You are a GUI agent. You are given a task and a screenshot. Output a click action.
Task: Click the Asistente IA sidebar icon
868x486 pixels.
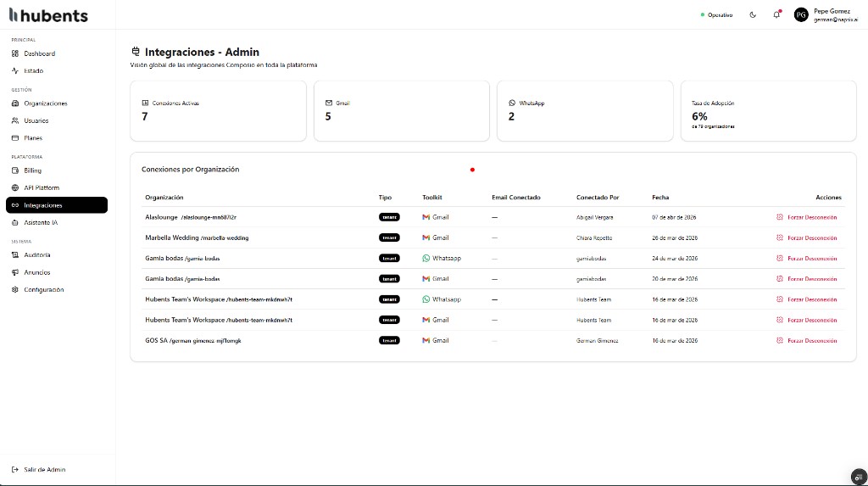click(15, 222)
